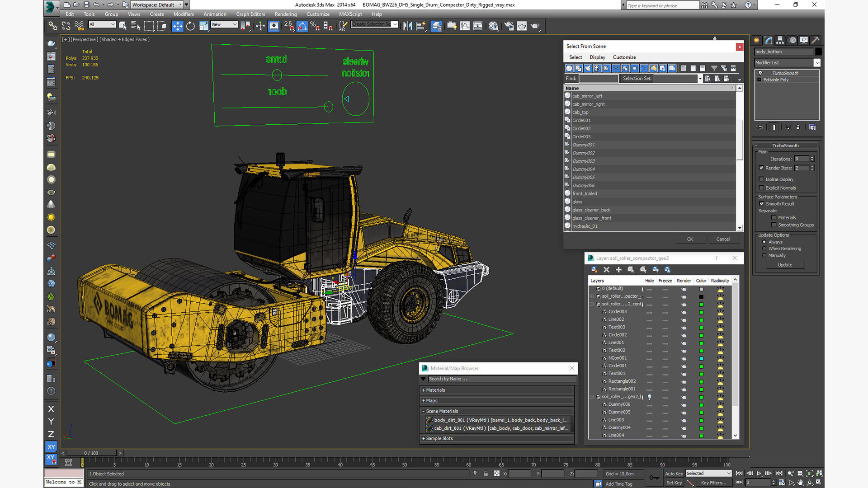The image size is (868, 488).
Task: Select the Select and Uniform Scale tool
Action: point(203,26)
